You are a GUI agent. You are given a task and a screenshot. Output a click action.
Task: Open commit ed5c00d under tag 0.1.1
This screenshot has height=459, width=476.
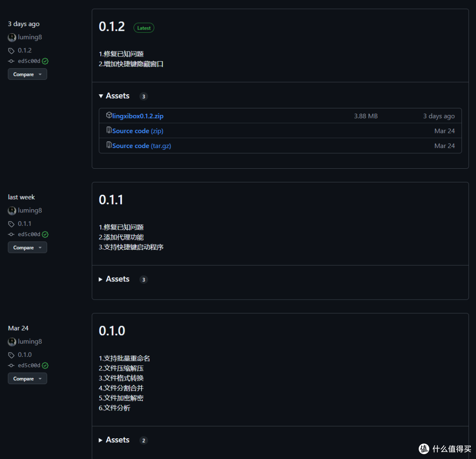click(x=29, y=234)
